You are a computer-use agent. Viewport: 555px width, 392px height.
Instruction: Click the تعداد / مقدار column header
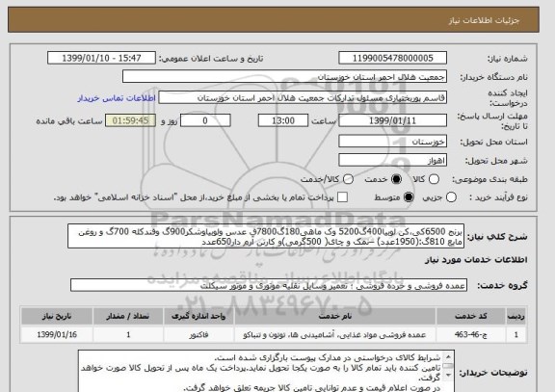128,316
